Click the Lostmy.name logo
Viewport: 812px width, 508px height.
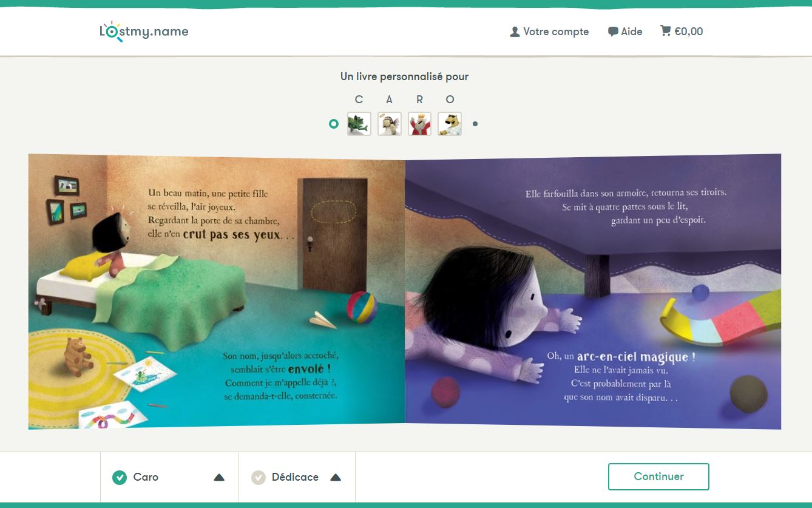point(144,32)
